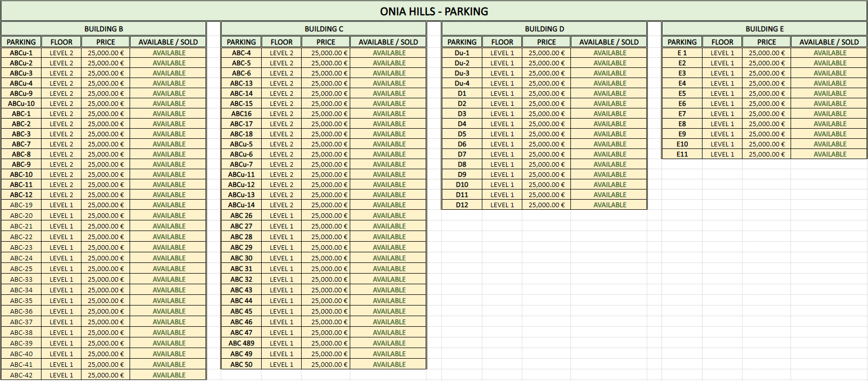This screenshot has width=868, height=381.
Task: Select parking cell ABC 50
Action: coord(241,364)
